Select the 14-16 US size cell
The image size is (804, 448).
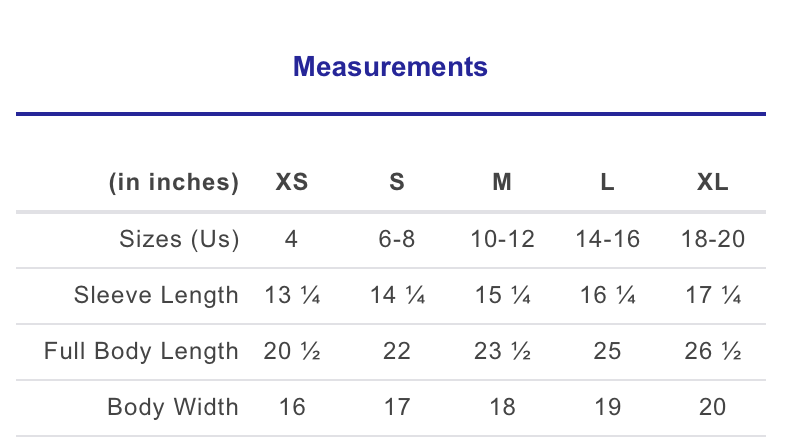[x=607, y=239]
